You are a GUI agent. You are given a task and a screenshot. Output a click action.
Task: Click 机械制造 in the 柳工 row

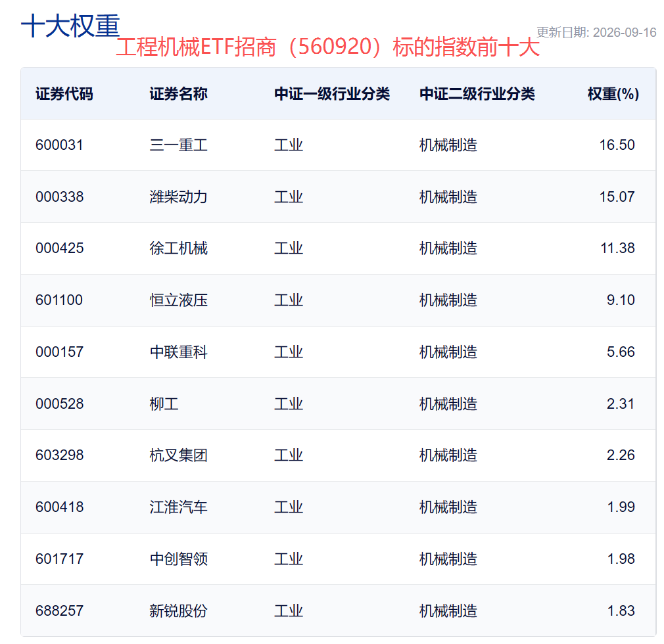[448, 404]
